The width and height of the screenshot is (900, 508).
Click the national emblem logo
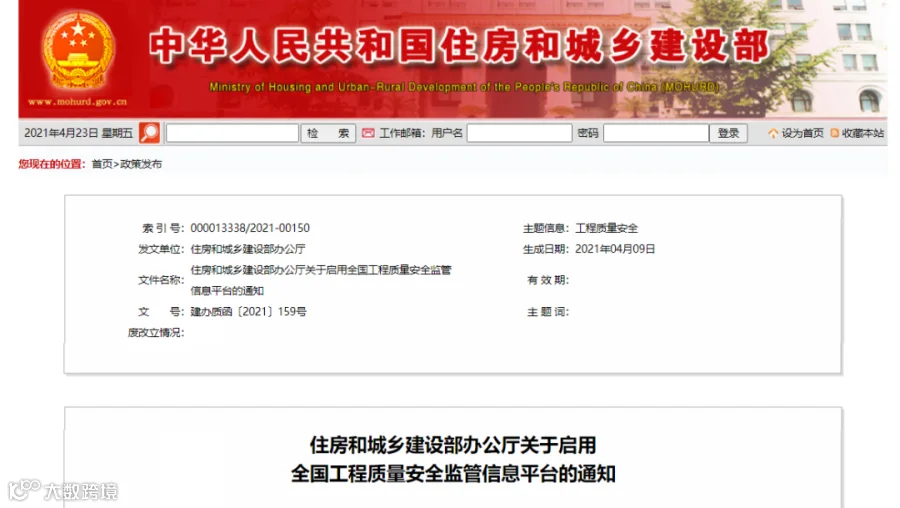tap(77, 51)
